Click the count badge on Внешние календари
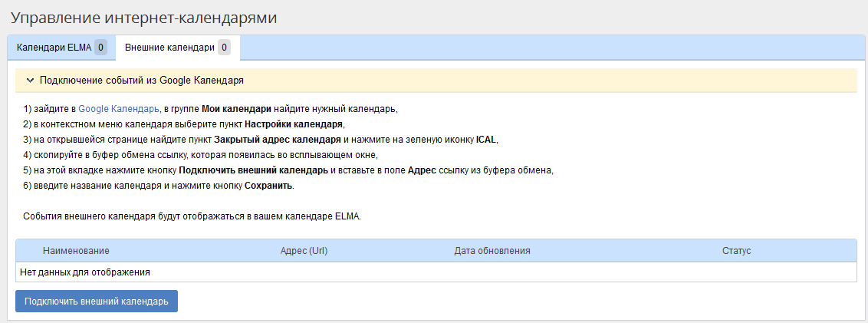868x323 pixels. click(x=224, y=48)
